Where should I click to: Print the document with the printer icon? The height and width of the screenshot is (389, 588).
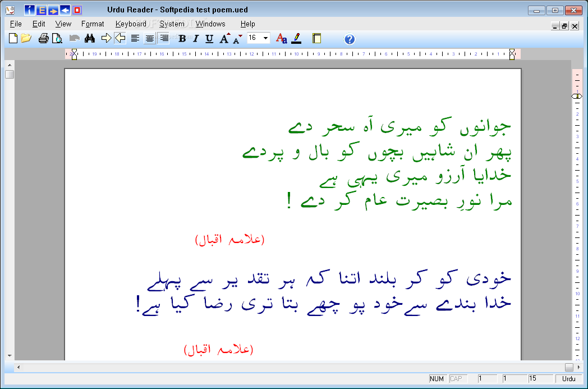click(44, 38)
